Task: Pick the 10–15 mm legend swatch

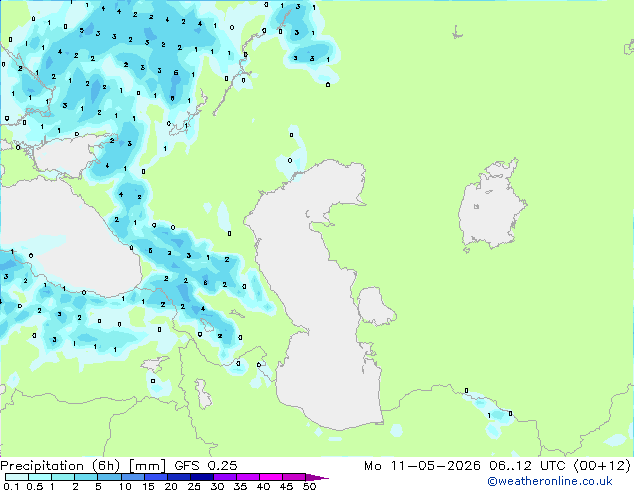Action: [x=132, y=477]
